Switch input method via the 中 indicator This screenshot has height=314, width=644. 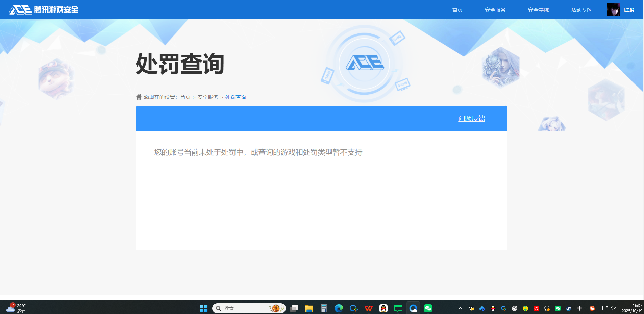[580, 308]
